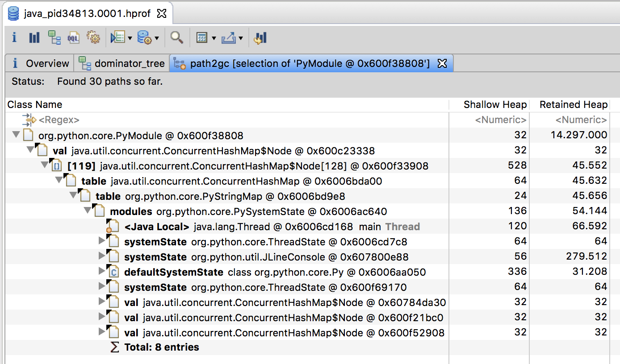Viewport: 620px width, 364px height.
Task: Click the compare histogram icon in toolbar
Action: click(x=260, y=37)
